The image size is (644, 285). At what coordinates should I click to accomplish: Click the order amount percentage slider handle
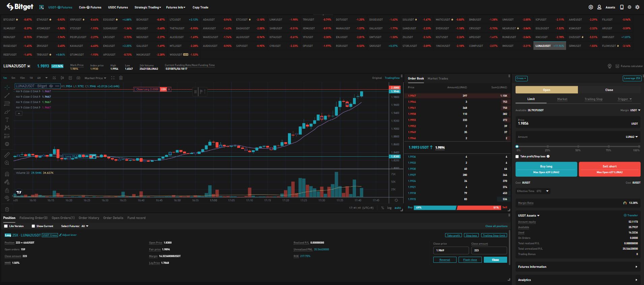point(517,147)
